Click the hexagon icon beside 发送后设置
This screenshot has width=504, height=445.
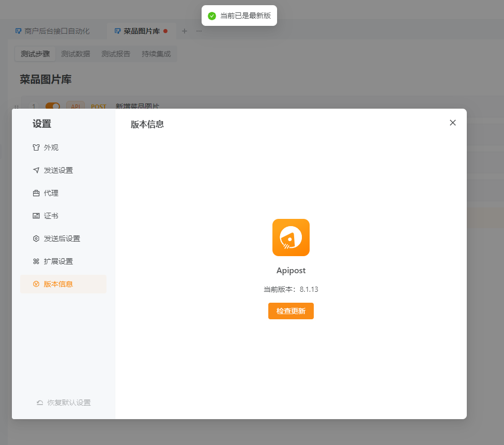click(x=36, y=239)
